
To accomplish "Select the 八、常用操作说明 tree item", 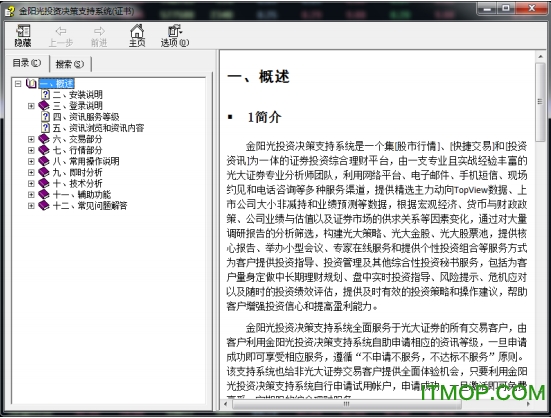I will [x=86, y=161].
